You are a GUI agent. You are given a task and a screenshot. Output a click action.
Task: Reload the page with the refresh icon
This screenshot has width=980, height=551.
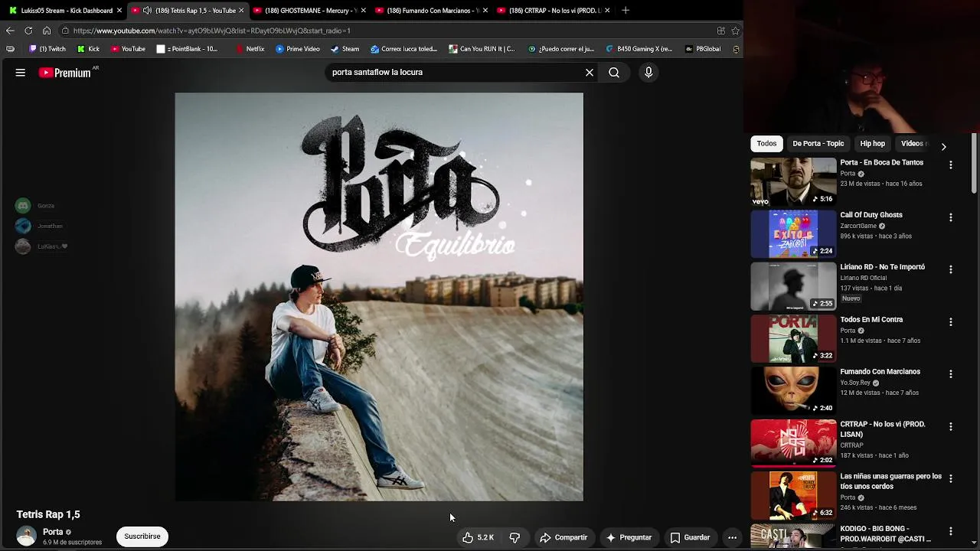(28, 31)
